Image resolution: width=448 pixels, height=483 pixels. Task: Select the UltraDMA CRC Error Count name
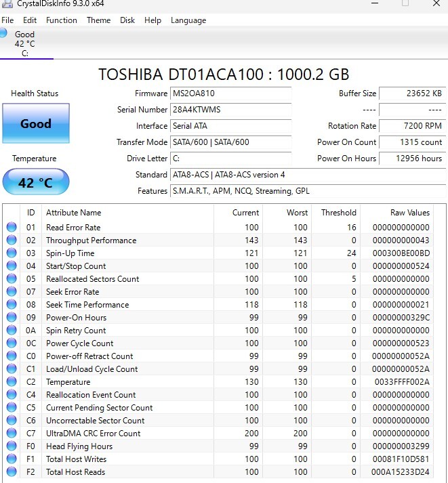click(x=93, y=434)
